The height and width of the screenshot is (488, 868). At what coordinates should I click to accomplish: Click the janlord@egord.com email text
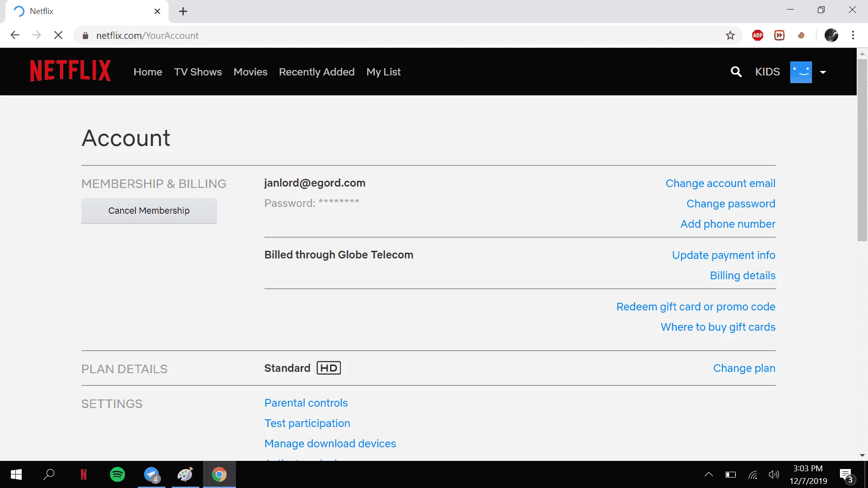[x=315, y=183]
